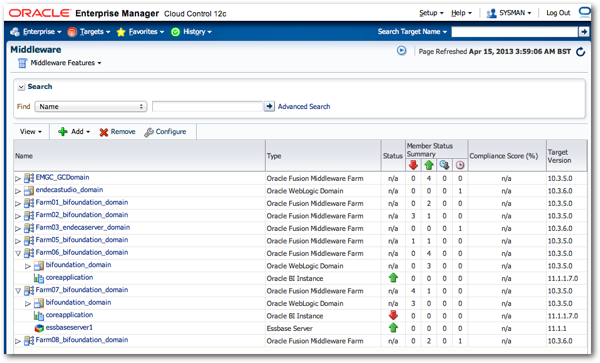This screenshot has width=600, height=363.
Task: Click coreapplication BI icon under Farm06
Action: (x=39, y=278)
